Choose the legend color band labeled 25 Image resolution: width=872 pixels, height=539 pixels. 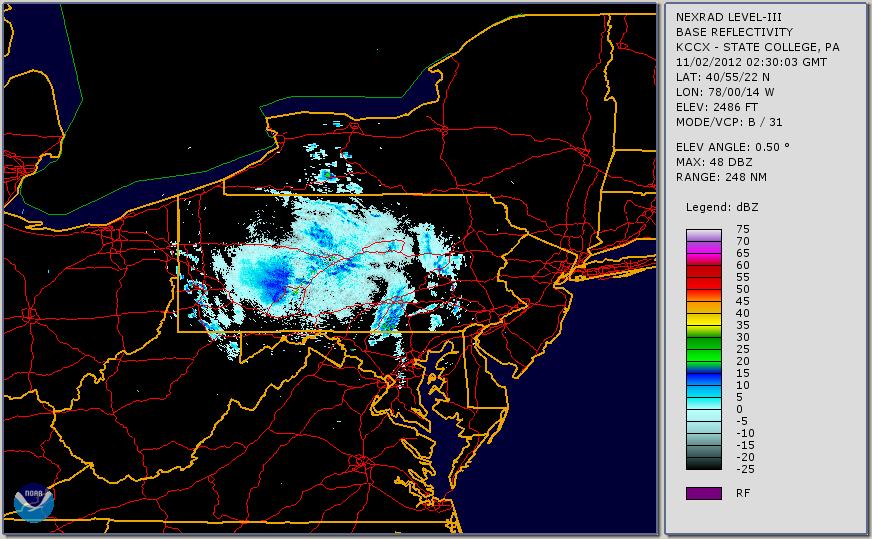(703, 349)
